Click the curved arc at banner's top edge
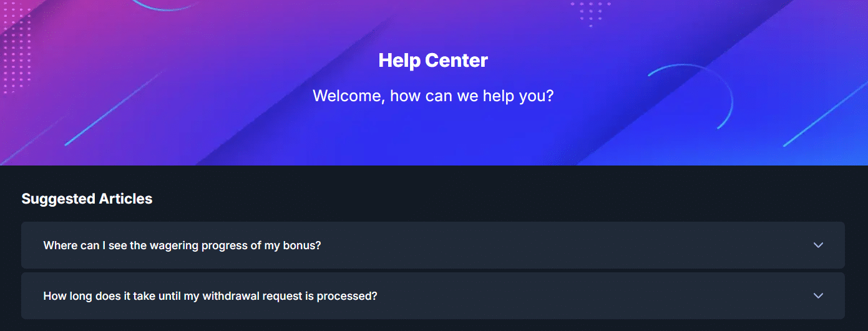This screenshot has height=331, width=868. [165, 7]
